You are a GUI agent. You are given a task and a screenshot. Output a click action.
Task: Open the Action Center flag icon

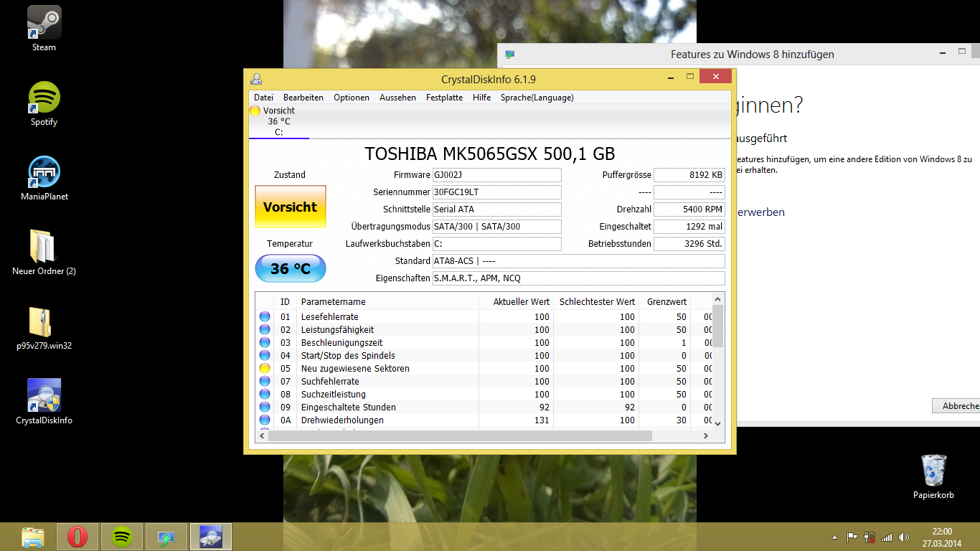tap(852, 537)
